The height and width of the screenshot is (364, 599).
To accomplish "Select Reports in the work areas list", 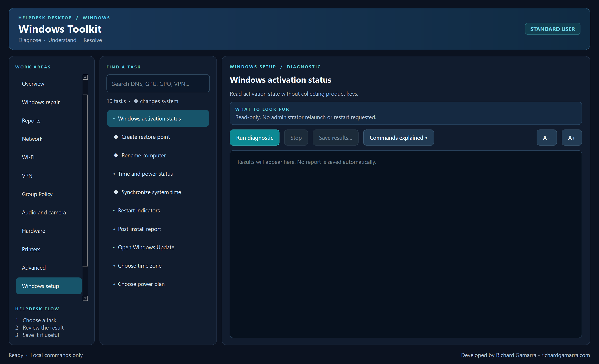I will pos(49,121).
